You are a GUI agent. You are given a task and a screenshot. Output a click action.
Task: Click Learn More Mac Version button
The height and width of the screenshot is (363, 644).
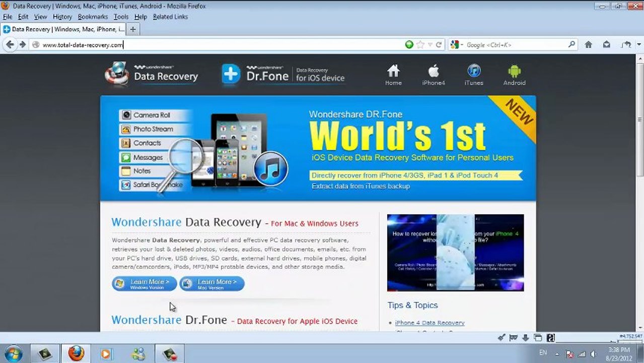pos(212,283)
